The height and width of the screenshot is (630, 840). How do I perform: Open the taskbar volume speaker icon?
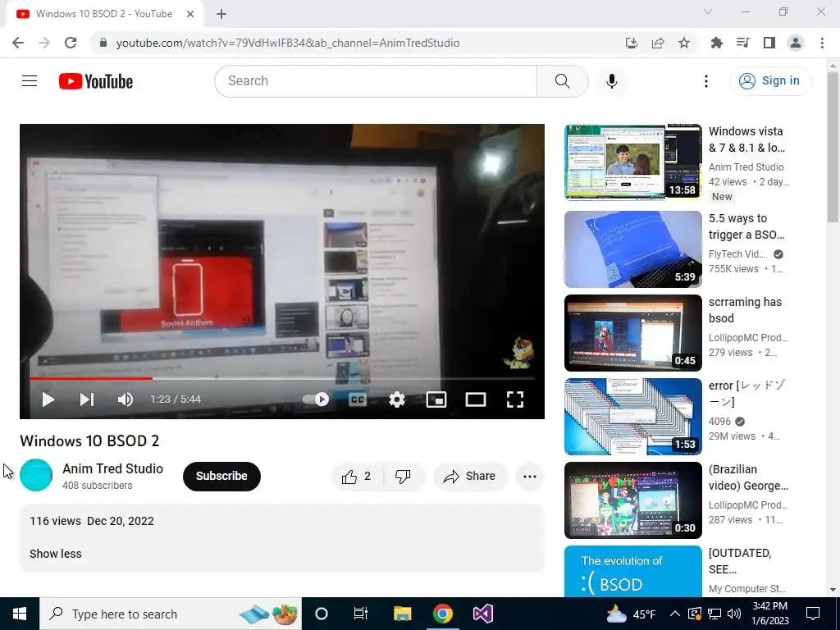734,614
